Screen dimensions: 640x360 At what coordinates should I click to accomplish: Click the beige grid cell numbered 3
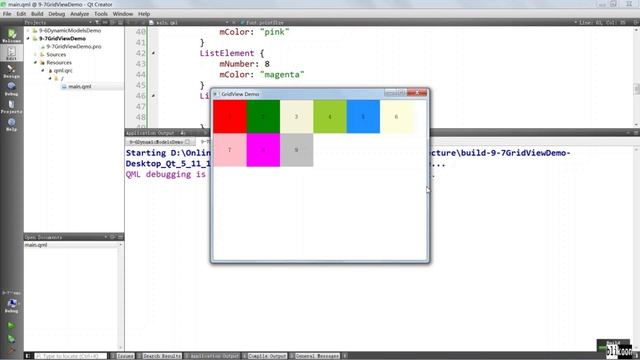(297, 117)
